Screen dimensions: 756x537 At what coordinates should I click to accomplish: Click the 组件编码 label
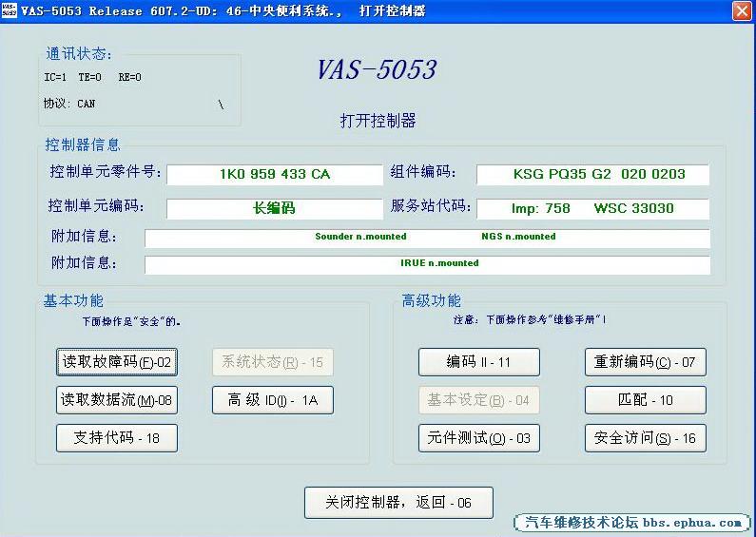coord(423,172)
